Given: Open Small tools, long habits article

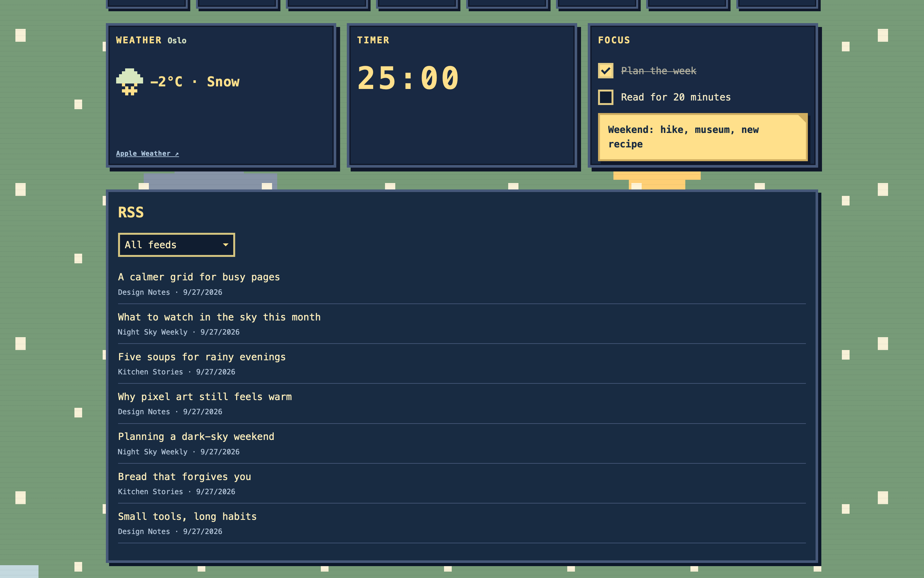Looking at the screenshot, I should [187, 516].
